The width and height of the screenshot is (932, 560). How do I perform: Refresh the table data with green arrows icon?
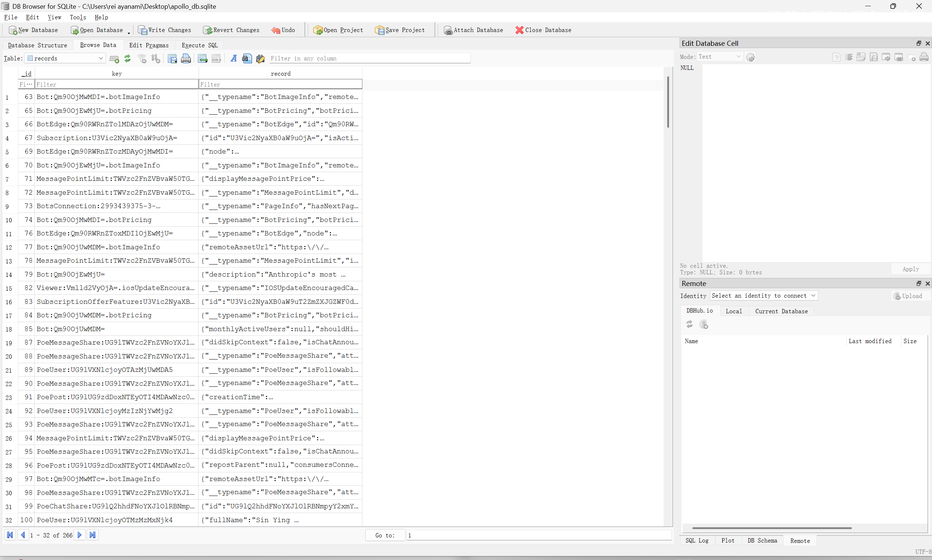127,59
